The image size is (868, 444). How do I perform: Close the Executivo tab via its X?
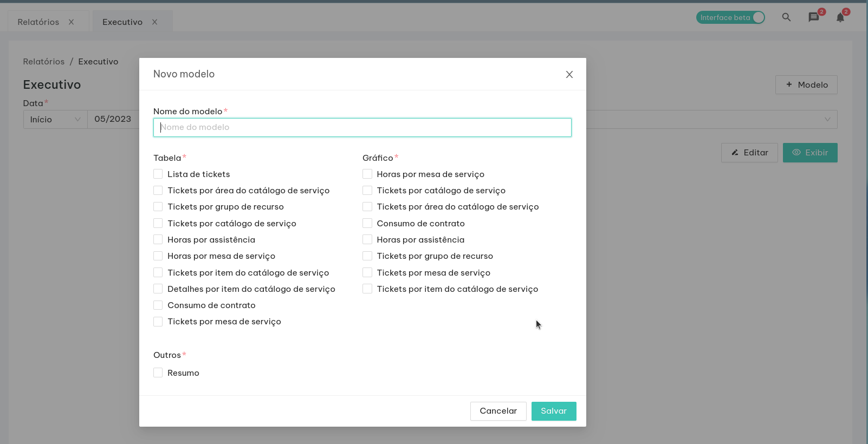click(154, 22)
